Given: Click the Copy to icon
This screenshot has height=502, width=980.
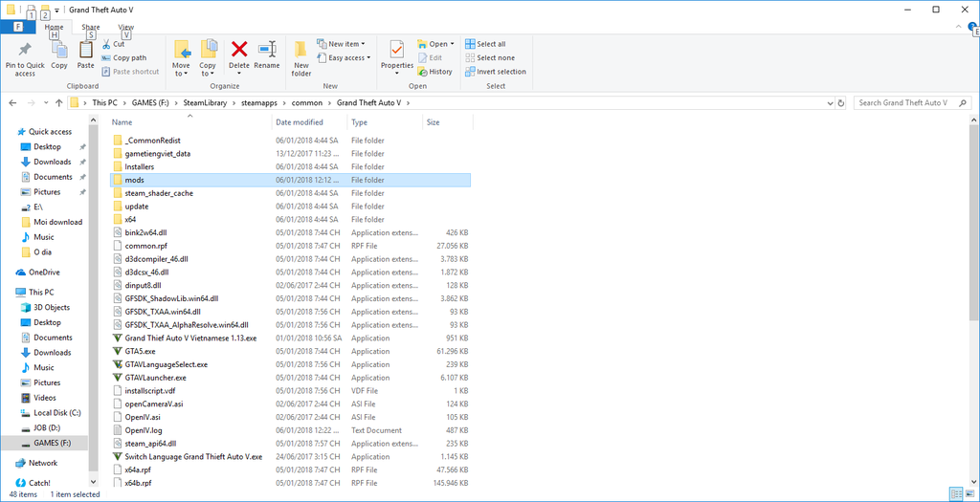Looking at the screenshot, I should pos(208,50).
